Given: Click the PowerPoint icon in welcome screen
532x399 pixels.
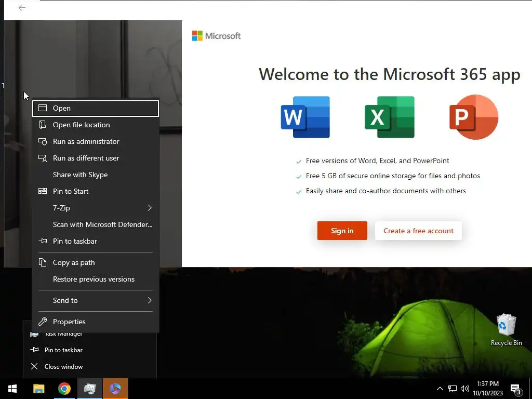Looking at the screenshot, I should (x=474, y=117).
